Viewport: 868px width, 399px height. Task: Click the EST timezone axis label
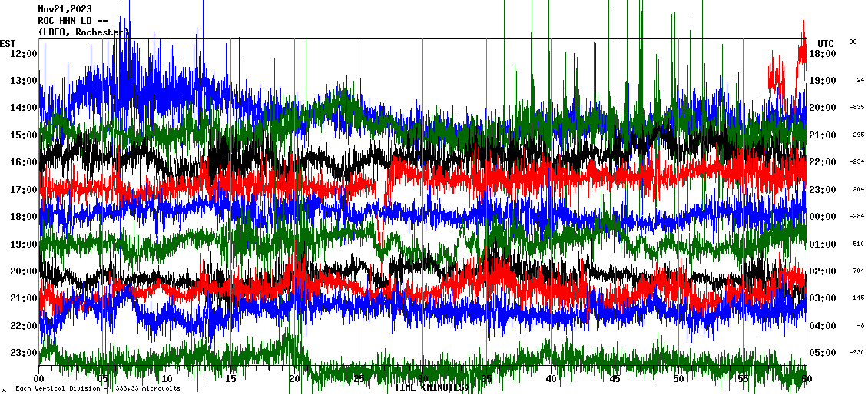(8, 42)
